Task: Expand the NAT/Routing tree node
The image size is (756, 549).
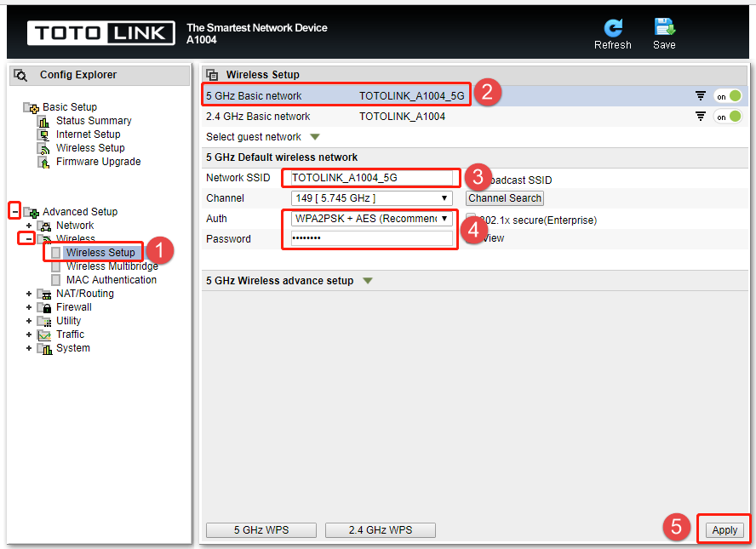Action: tap(29, 294)
